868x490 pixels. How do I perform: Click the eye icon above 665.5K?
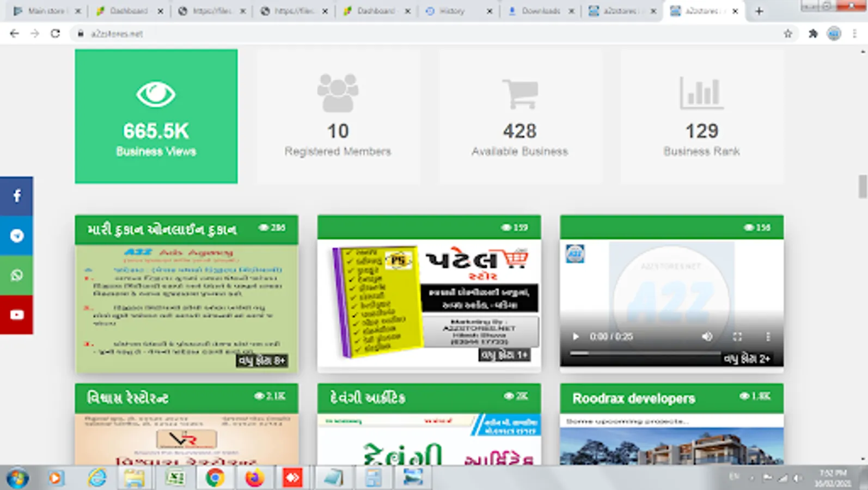coord(156,94)
